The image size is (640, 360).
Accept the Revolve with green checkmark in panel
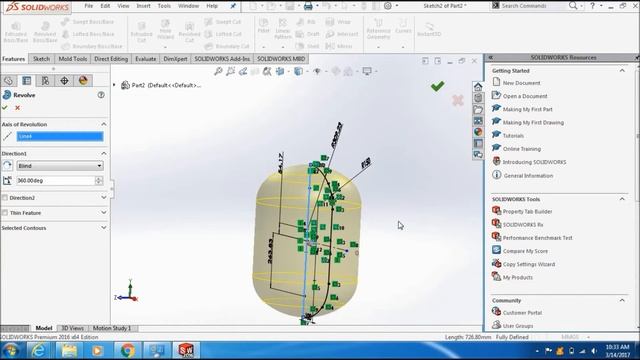click(x=5, y=108)
